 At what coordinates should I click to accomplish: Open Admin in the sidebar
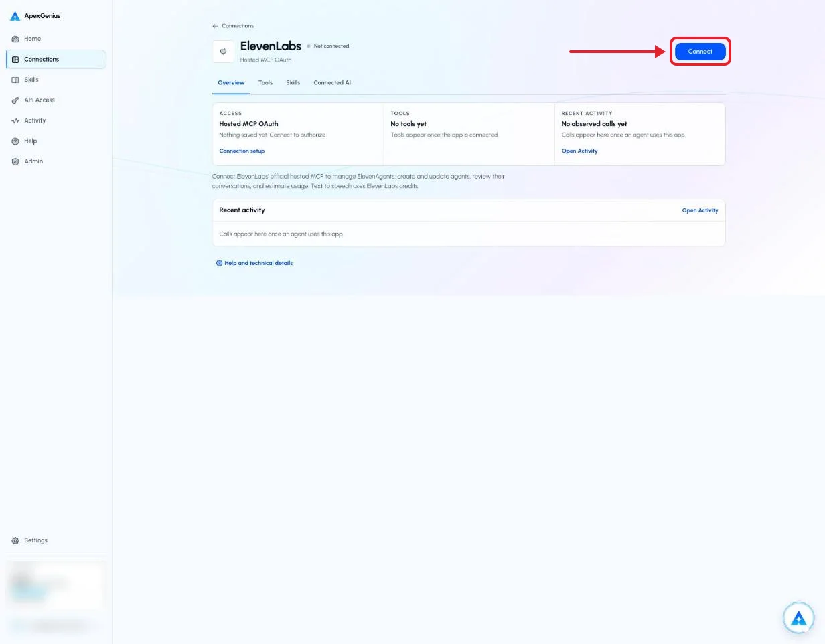56,161
